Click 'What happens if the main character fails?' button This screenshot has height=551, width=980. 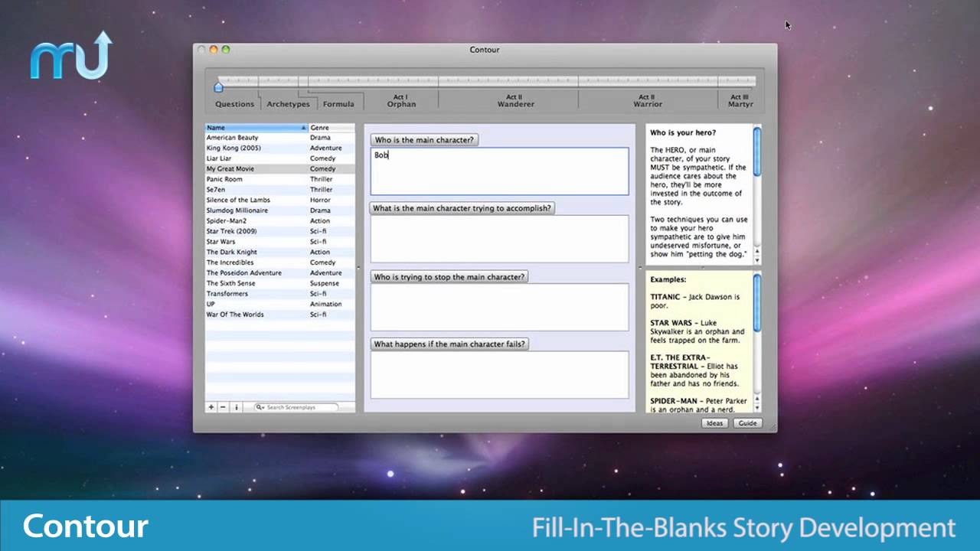tap(449, 344)
